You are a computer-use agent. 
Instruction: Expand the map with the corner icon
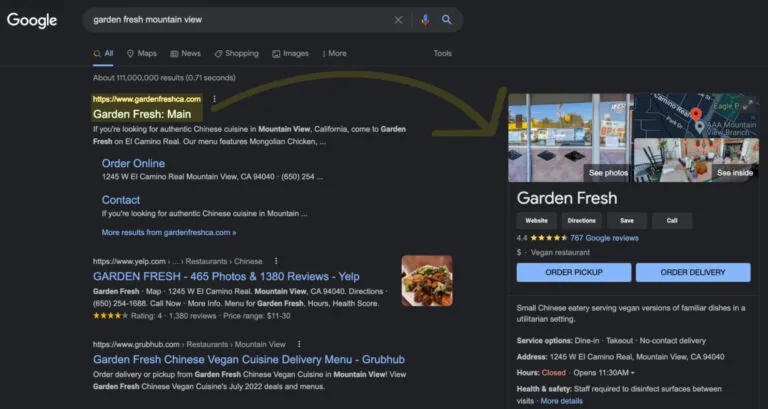[x=748, y=104]
